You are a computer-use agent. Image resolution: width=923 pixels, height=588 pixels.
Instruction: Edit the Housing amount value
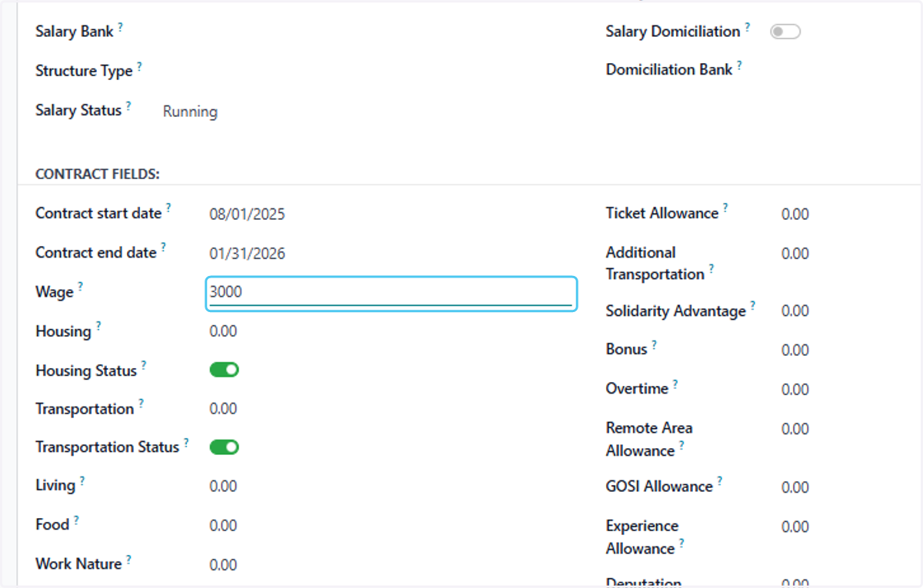click(223, 331)
